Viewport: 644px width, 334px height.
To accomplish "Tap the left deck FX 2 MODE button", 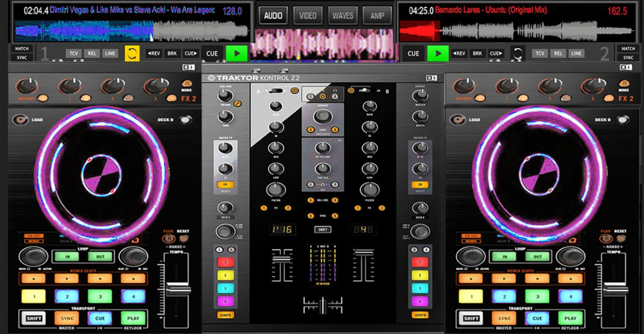I will (x=187, y=84).
